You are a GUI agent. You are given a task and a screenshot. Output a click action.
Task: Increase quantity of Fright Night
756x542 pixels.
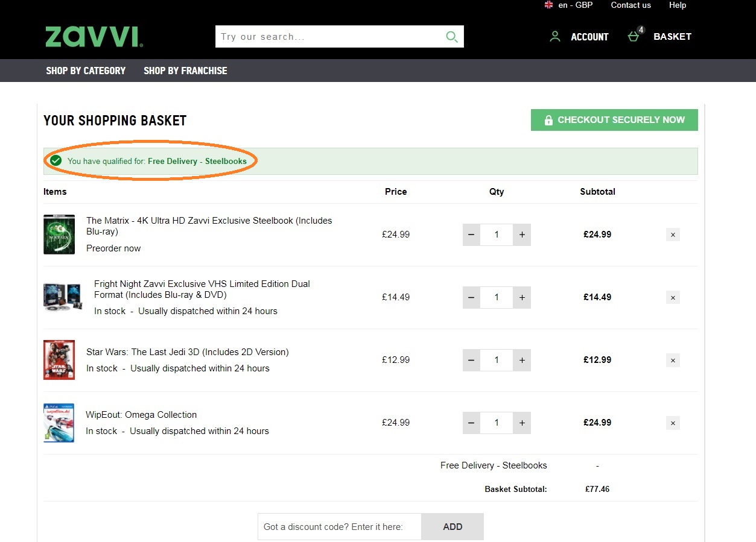point(522,297)
